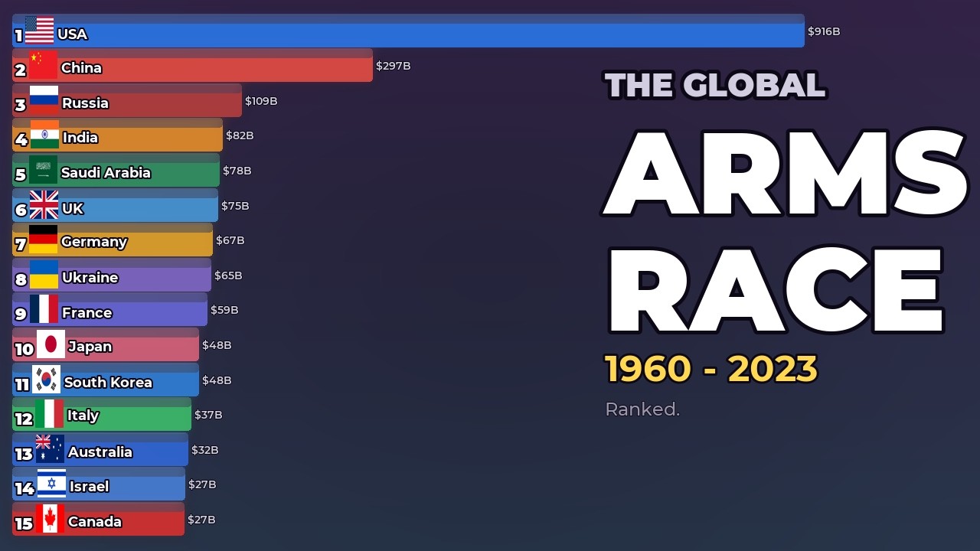Click the Saudi Arabia flag icon
980x551 pixels.
[44, 171]
